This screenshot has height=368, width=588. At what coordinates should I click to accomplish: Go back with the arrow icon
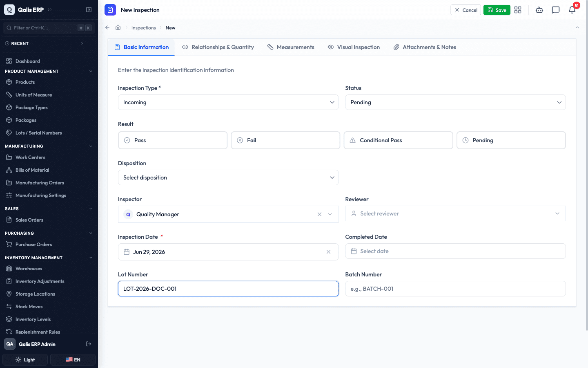point(107,27)
